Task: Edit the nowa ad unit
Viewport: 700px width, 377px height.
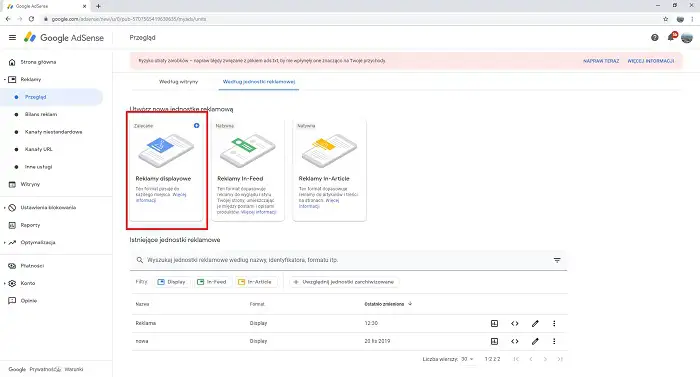Action: pyautogui.click(x=535, y=341)
